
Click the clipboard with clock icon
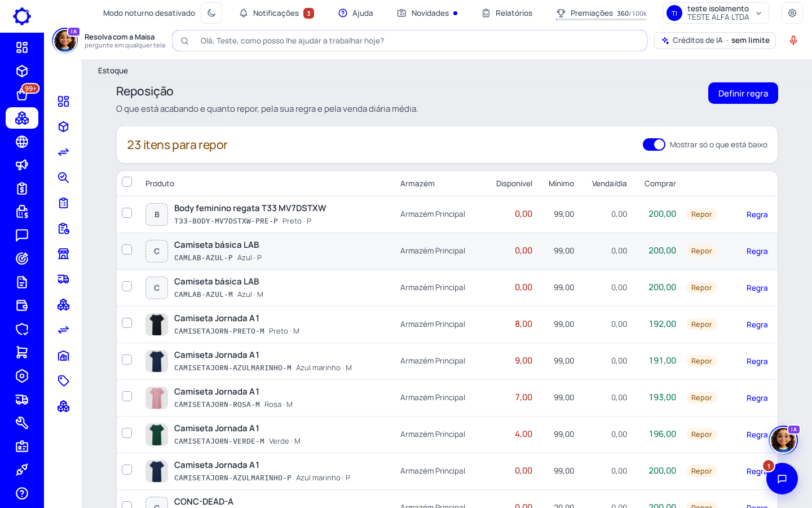[x=63, y=229]
